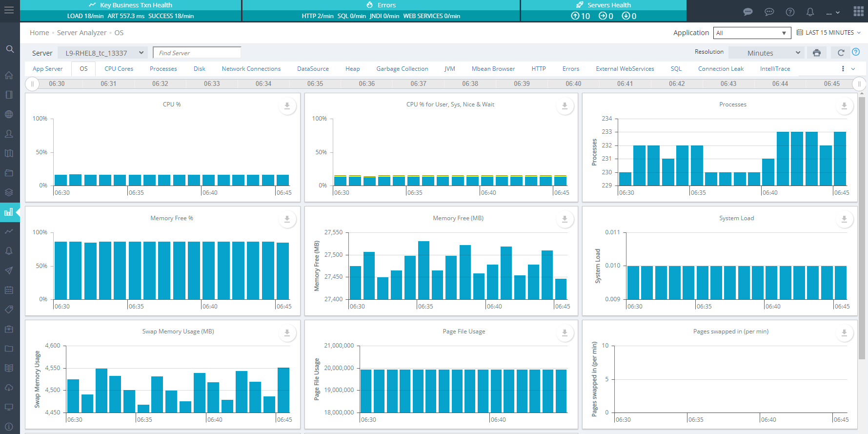The width and height of the screenshot is (868, 434).
Task: Click the refresh icon beside the printer
Action: click(x=841, y=53)
